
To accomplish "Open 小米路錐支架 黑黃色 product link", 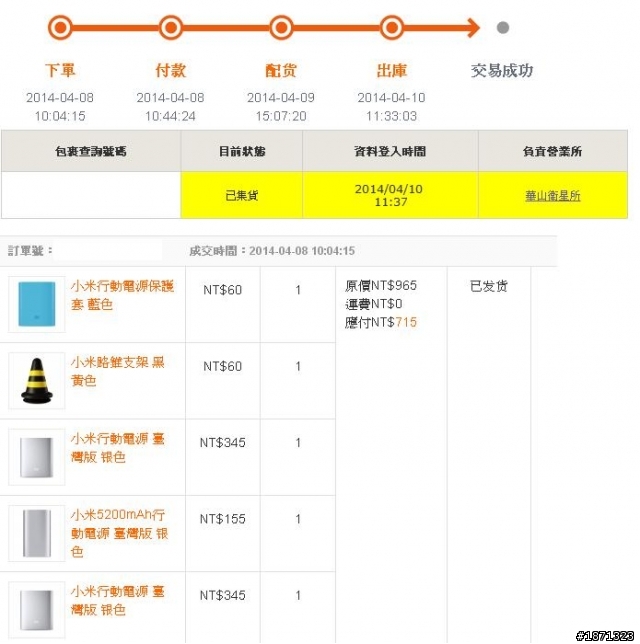I will click(x=117, y=371).
